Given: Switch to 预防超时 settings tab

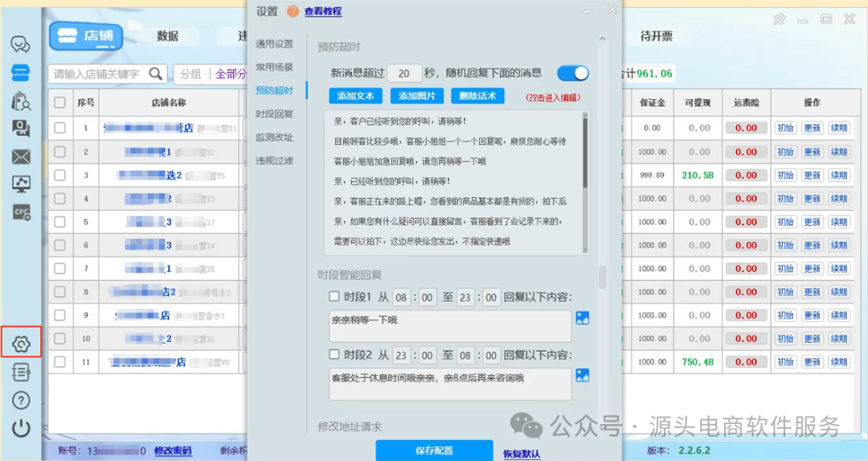Looking at the screenshot, I should (275, 90).
